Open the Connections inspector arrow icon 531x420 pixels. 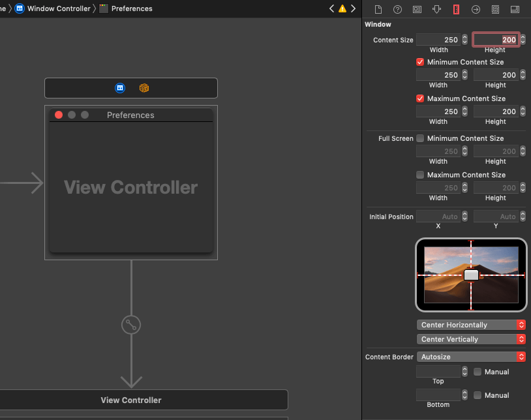tap(476, 9)
